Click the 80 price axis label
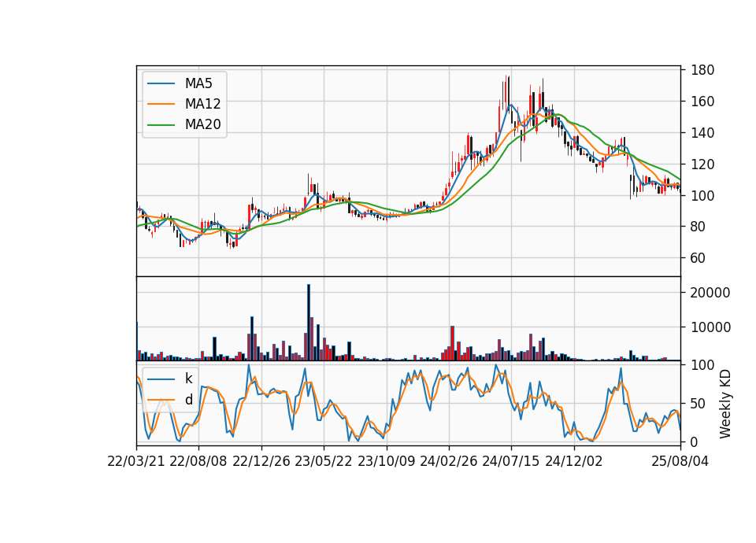 (699, 227)
